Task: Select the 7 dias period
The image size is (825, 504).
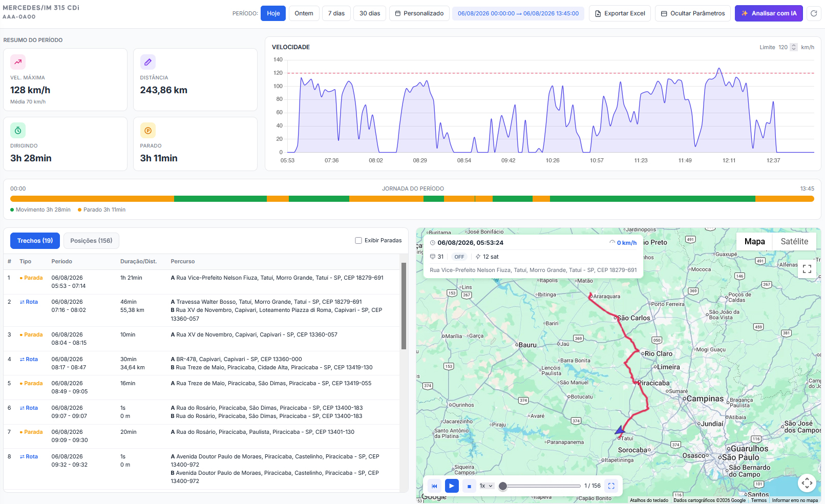Action: [x=336, y=13]
